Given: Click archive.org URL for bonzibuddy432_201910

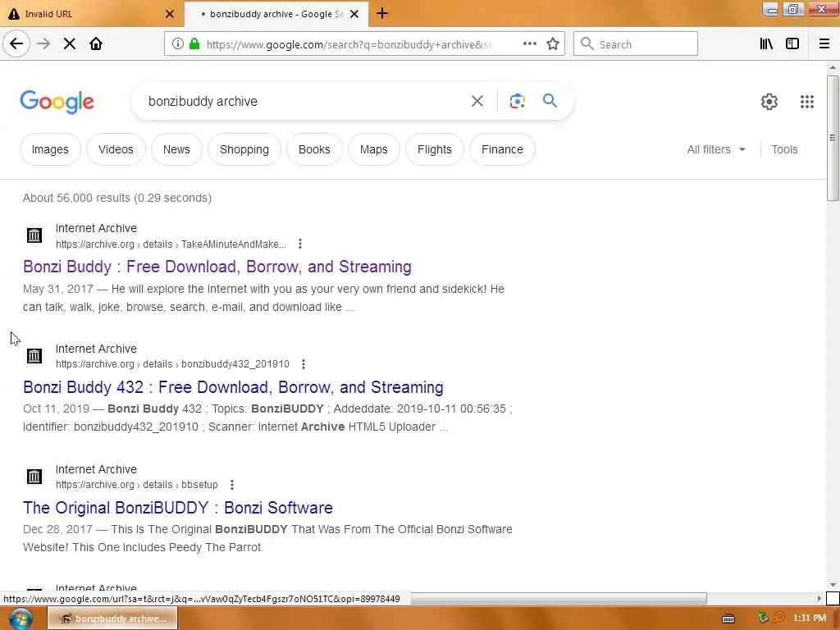Looking at the screenshot, I should (172, 364).
